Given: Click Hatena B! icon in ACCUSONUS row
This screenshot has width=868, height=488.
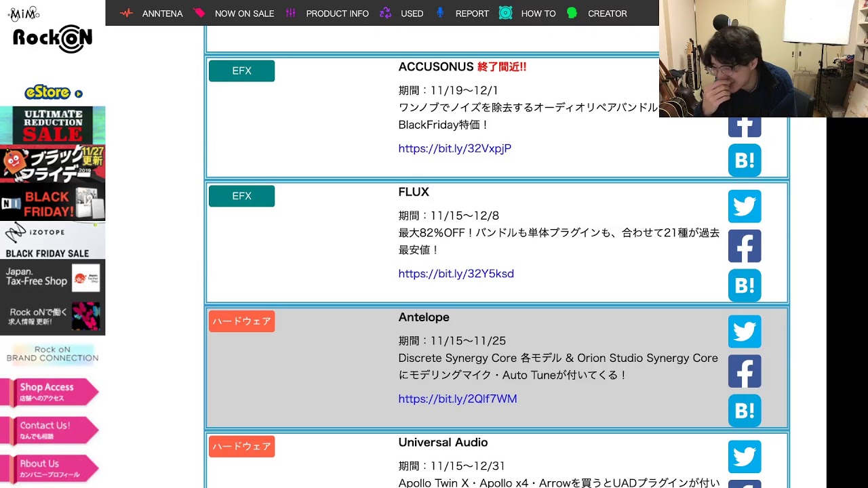Looking at the screenshot, I should click(x=745, y=161).
